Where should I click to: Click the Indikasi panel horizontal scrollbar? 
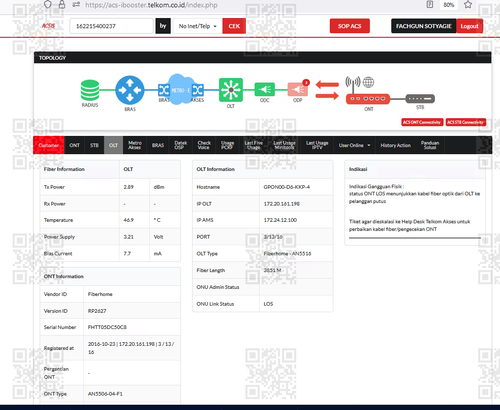(x=415, y=238)
